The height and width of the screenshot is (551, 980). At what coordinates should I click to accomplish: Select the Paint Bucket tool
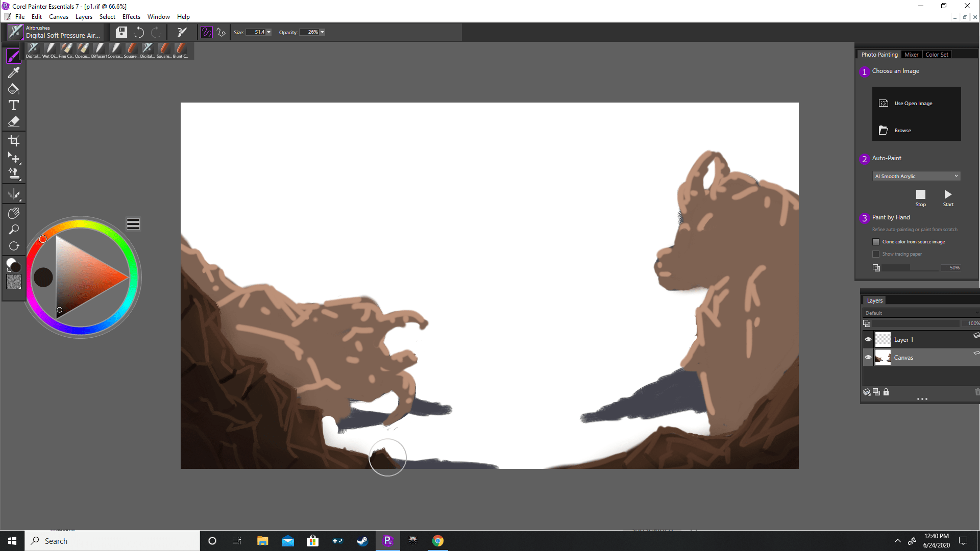click(14, 89)
